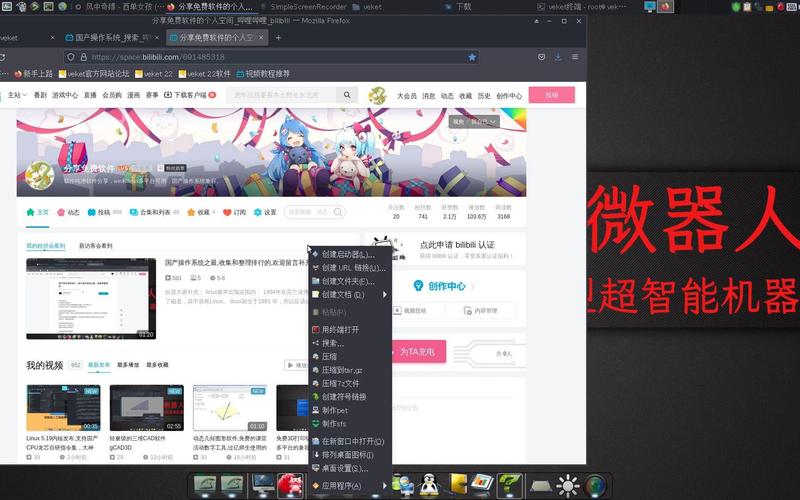Click the sun brightness icon in dock
This screenshot has height=500, width=800.
pos(567,485)
